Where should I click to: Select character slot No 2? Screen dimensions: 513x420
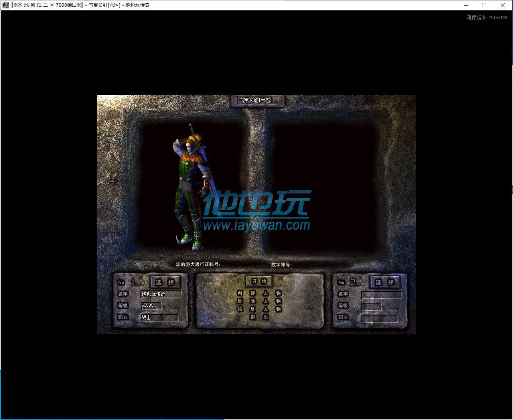click(385, 282)
